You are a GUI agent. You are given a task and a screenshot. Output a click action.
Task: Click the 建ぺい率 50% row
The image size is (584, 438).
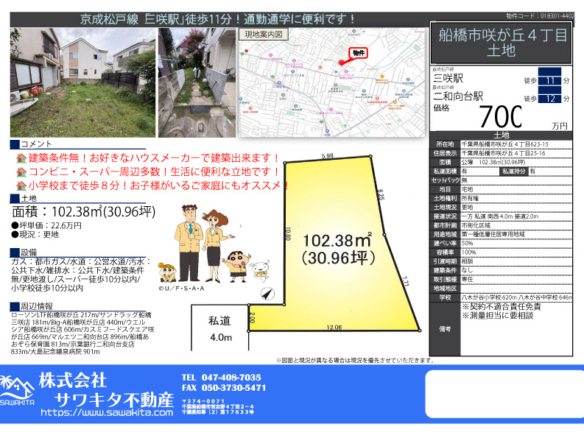(501, 243)
